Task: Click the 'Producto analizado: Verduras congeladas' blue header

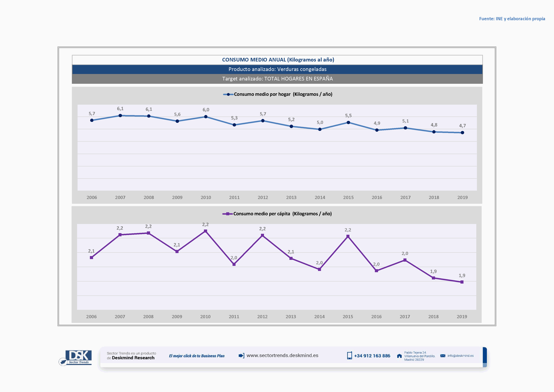Action: tap(277, 69)
